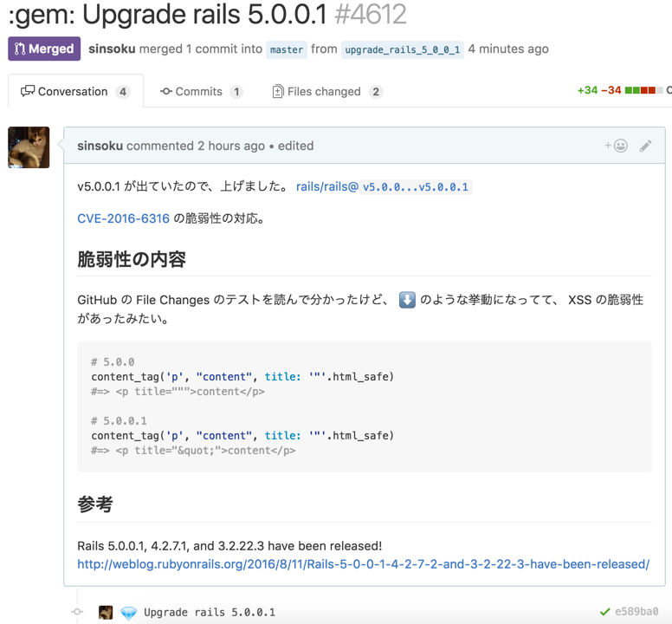Image resolution: width=672 pixels, height=624 pixels.
Task: Click the Commits count badge 1
Action: (x=236, y=92)
